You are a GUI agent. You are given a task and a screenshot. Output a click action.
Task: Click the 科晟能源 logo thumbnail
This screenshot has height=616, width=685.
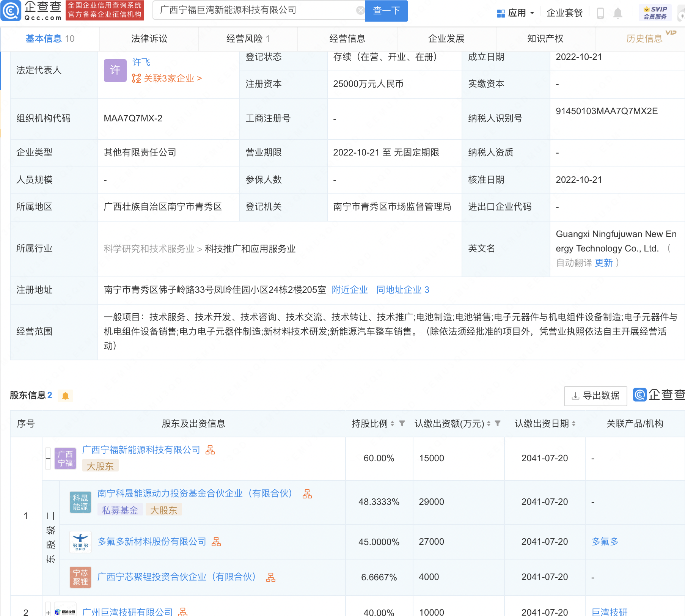coord(80,502)
